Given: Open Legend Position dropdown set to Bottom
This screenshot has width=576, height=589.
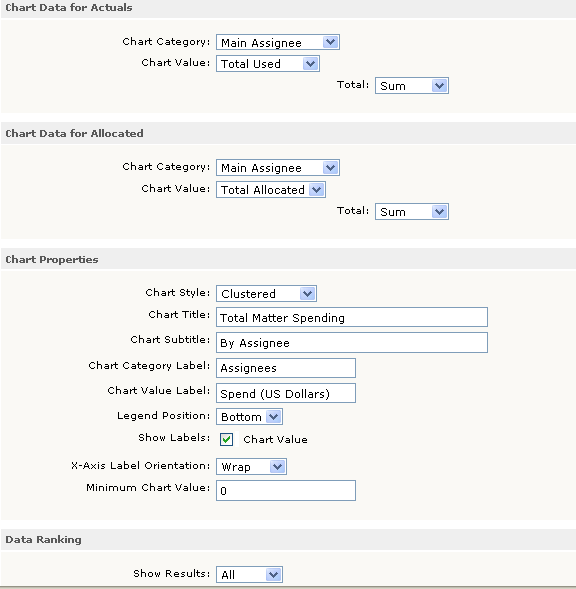Looking at the screenshot, I should click(x=249, y=417).
